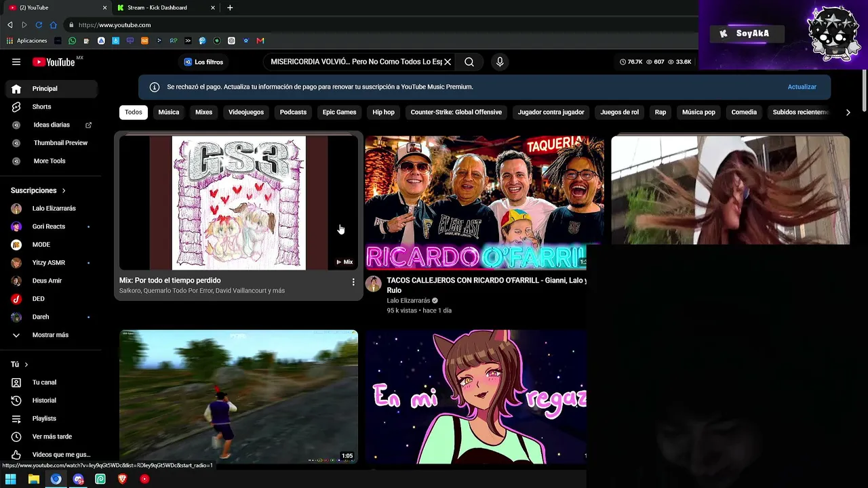
Task: Open the Gori Reacts subscription
Action: click(52, 226)
